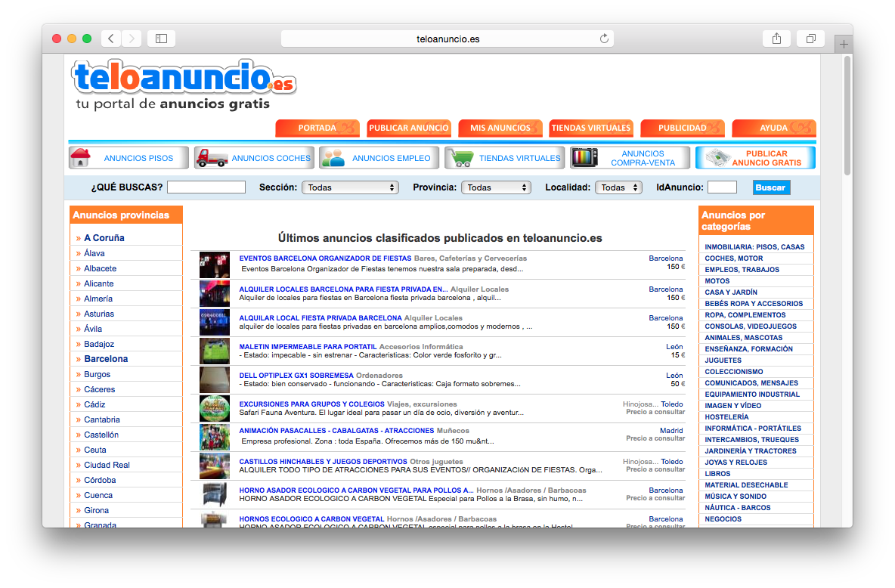The image size is (895, 588).
Task: Show all tabs overview icon
Action: [810, 39]
